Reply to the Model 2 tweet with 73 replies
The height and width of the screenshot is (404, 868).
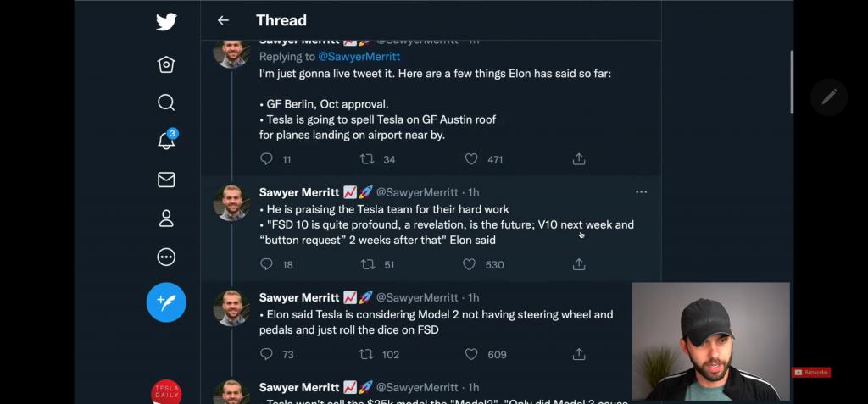pos(266,354)
